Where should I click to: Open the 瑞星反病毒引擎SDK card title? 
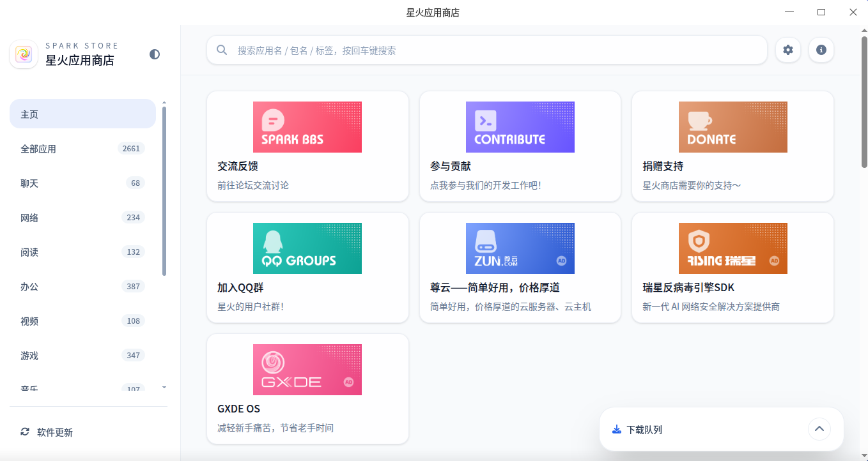coord(688,288)
